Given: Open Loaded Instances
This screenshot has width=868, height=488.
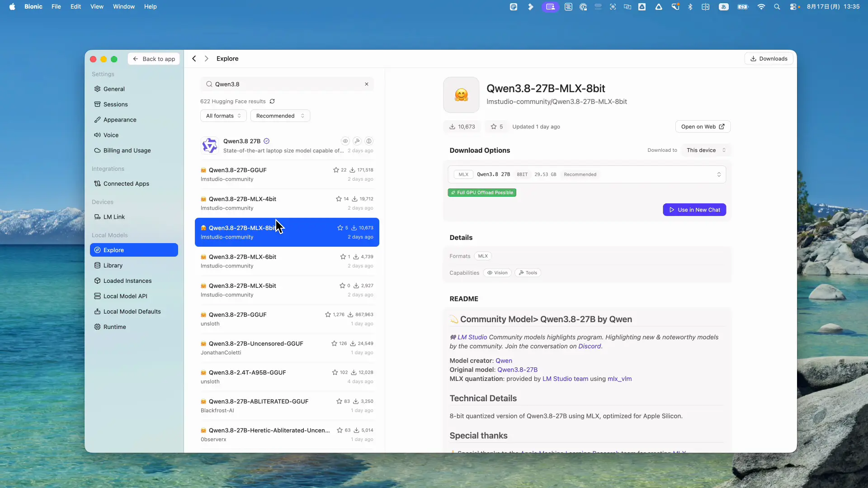Looking at the screenshot, I should point(134,281).
